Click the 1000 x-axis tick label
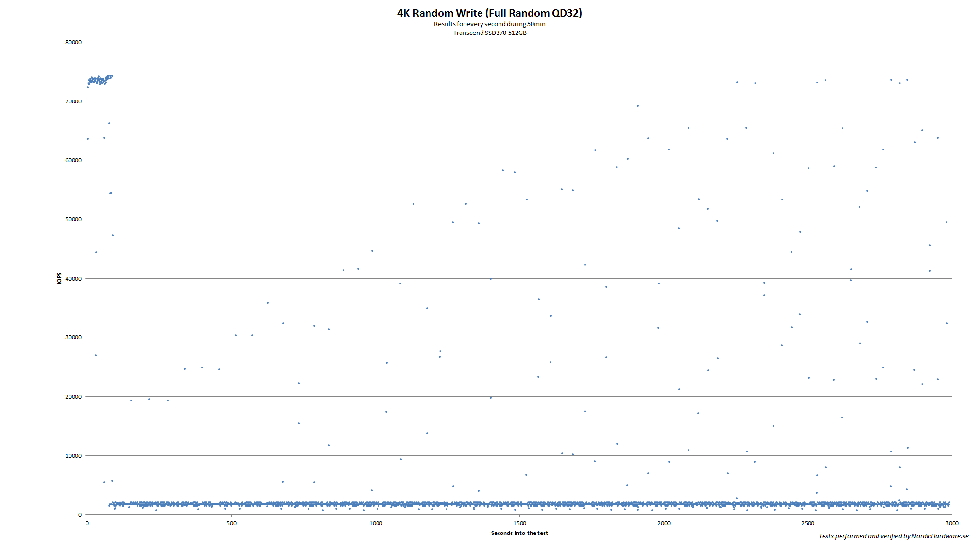The image size is (980, 551). [376, 523]
